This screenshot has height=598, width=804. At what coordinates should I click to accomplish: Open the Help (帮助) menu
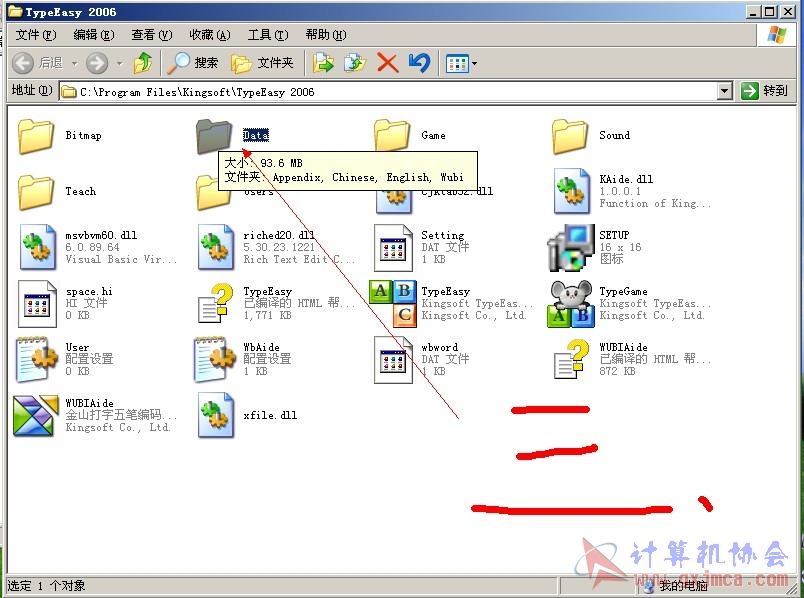[x=326, y=35]
